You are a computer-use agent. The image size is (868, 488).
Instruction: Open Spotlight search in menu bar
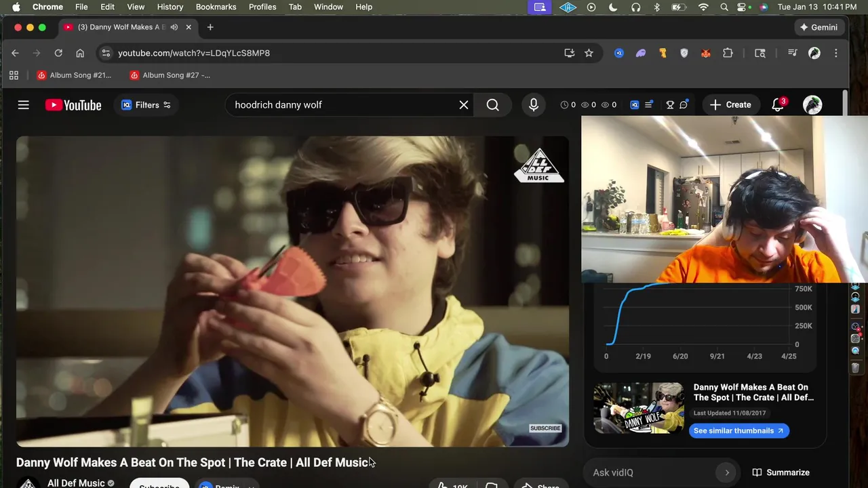point(724,7)
